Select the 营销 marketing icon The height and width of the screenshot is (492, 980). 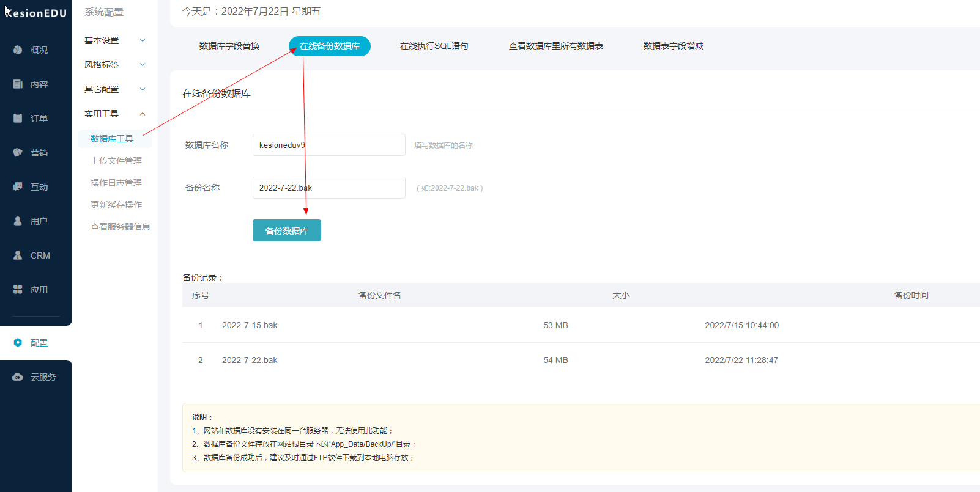point(18,153)
